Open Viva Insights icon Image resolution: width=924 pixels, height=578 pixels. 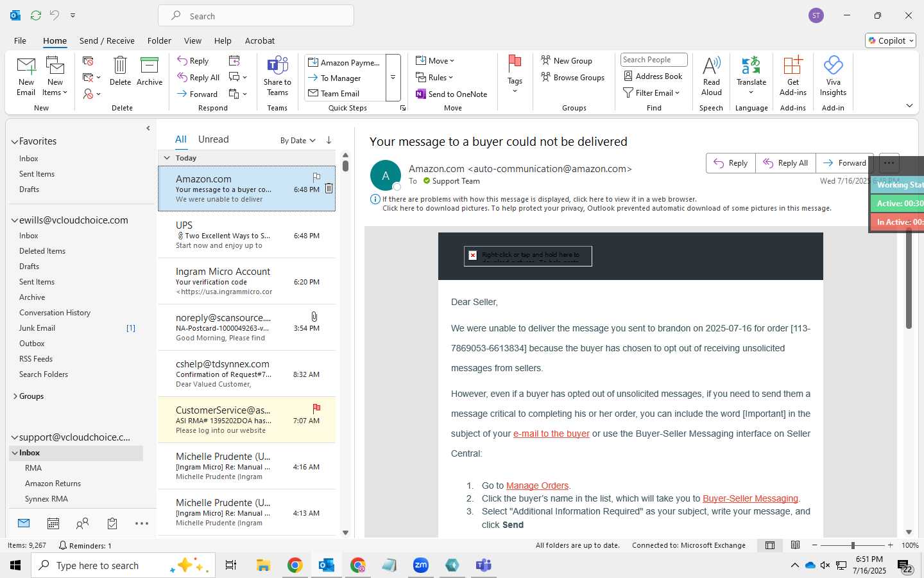[833, 76]
